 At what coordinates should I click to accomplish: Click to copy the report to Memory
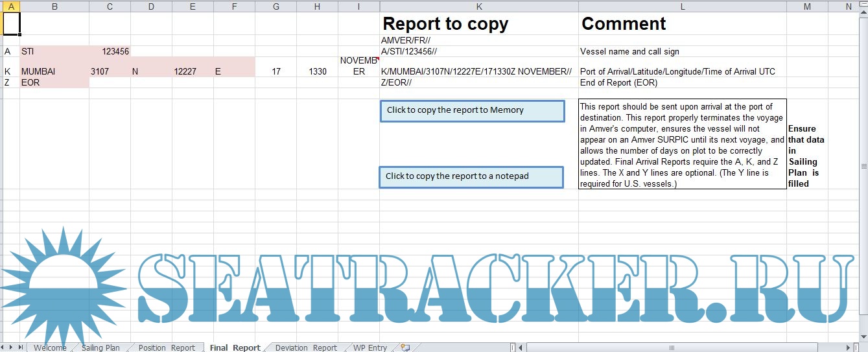coord(472,110)
